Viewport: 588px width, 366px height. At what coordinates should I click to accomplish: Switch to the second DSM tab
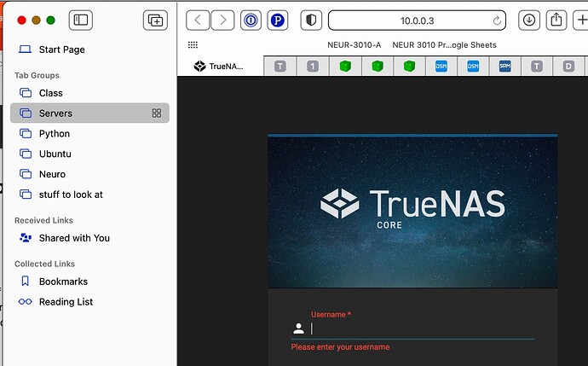click(473, 67)
